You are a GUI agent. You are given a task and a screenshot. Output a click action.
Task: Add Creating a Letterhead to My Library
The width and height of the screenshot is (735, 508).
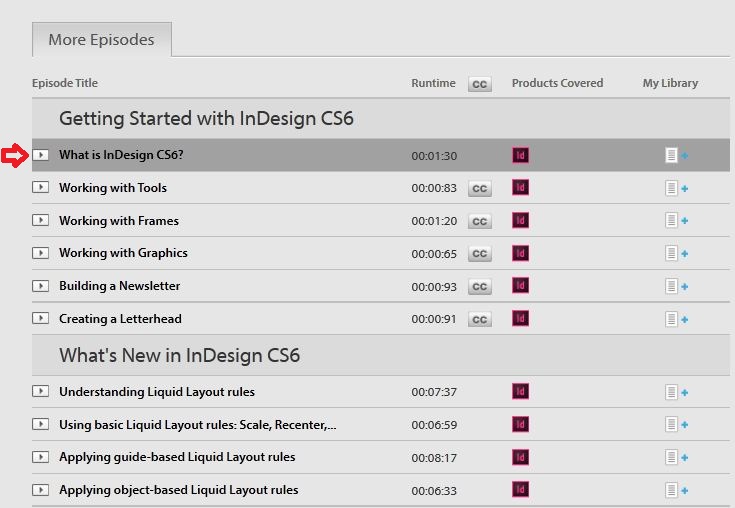tap(676, 320)
